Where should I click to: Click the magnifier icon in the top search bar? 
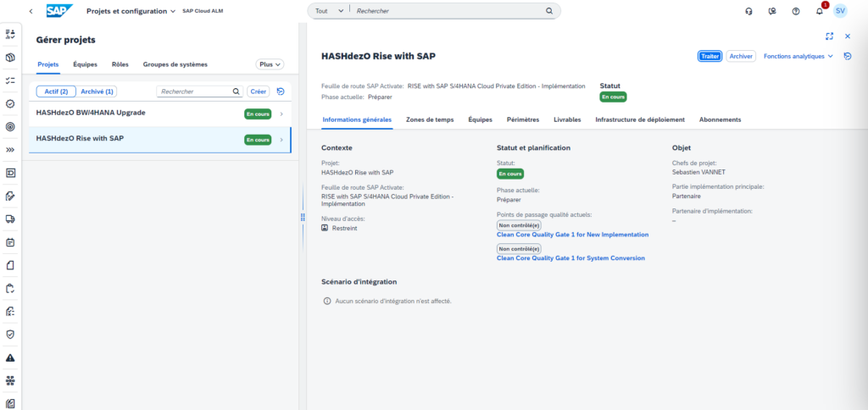549,11
